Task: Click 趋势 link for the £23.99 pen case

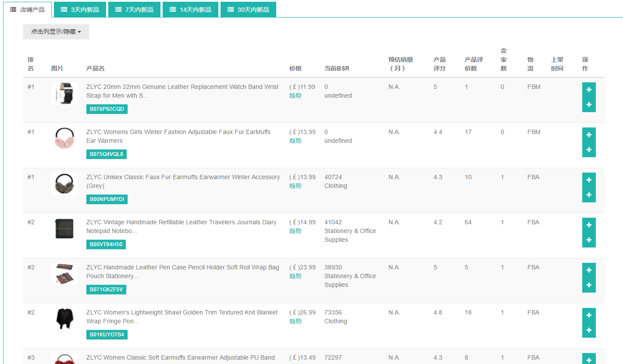Action: tap(295, 276)
